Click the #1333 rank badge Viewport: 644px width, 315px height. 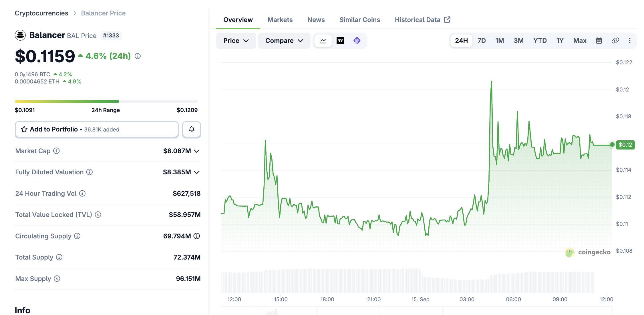coord(111,35)
